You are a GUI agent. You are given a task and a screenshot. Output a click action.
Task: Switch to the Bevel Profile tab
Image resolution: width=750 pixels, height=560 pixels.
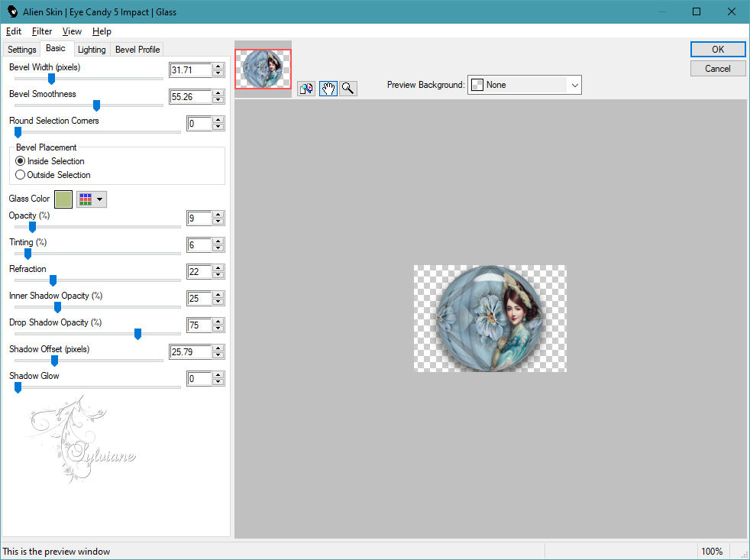(137, 50)
